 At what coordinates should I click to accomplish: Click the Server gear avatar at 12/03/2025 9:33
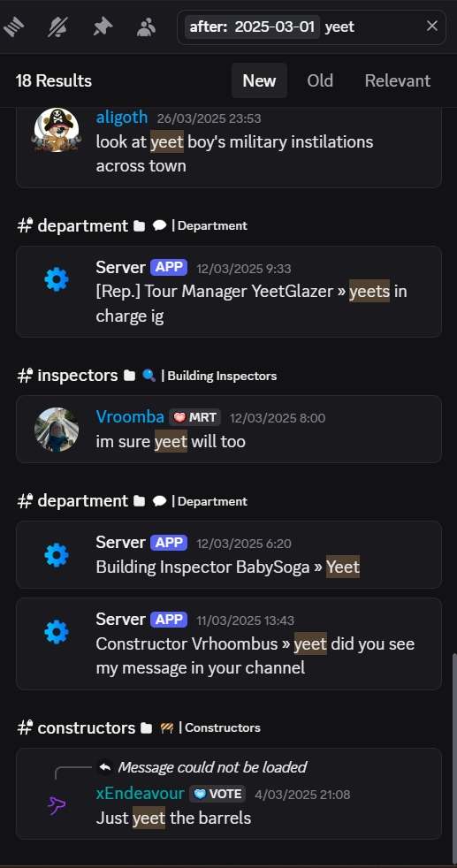(57, 279)
